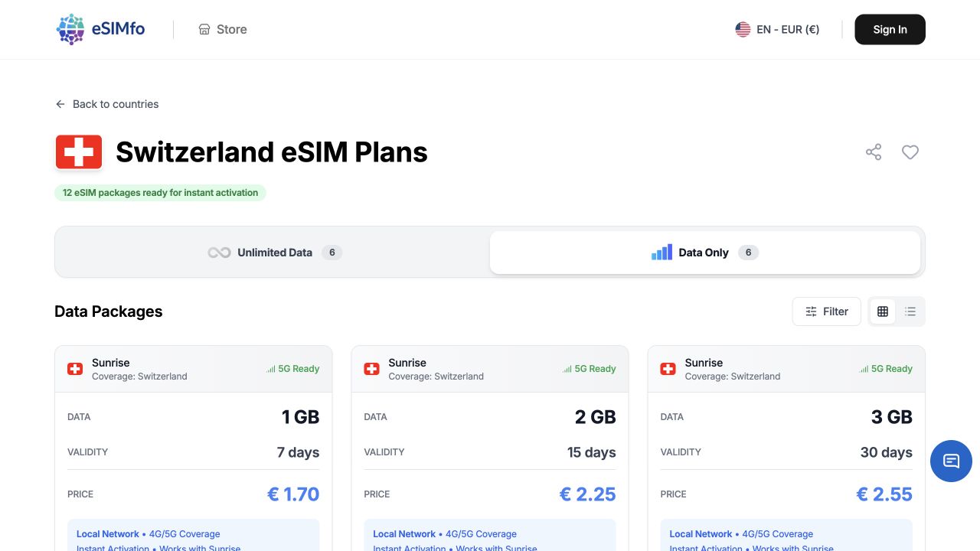Click the flag icon on 1 GB card
This screenshot has height=551, width=980.
pyautogui.click(x=75, y=369)
